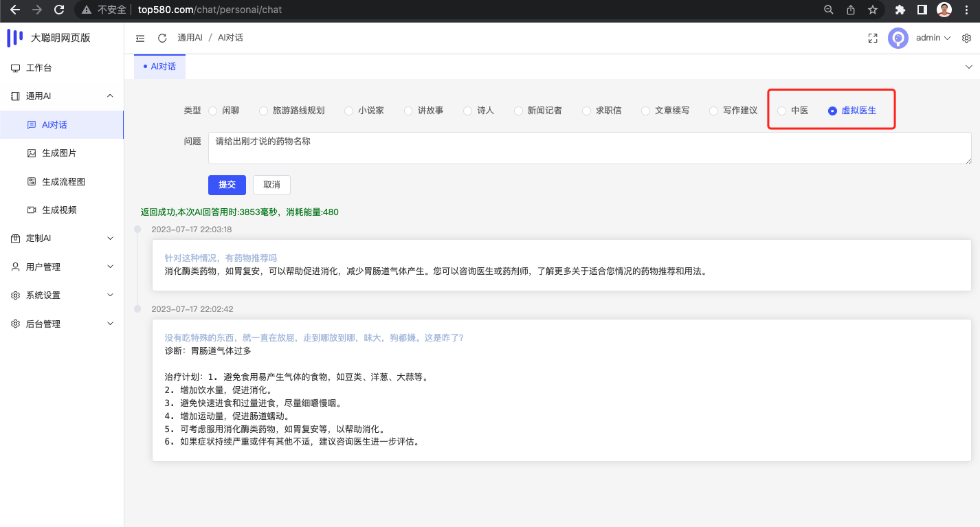Open 生成图片 in the sidebar
Image resolution: width=980 pixels, height=527 pixels.
[59, 153]
